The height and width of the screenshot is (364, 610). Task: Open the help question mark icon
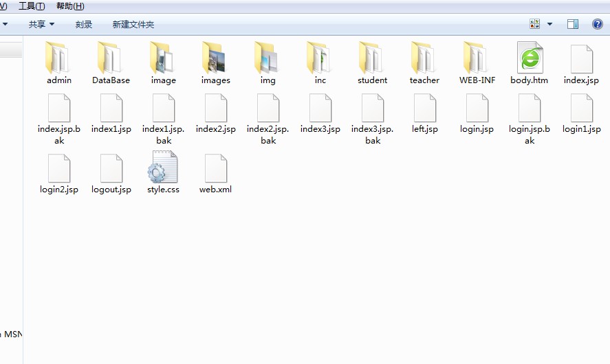pos(597,24)
